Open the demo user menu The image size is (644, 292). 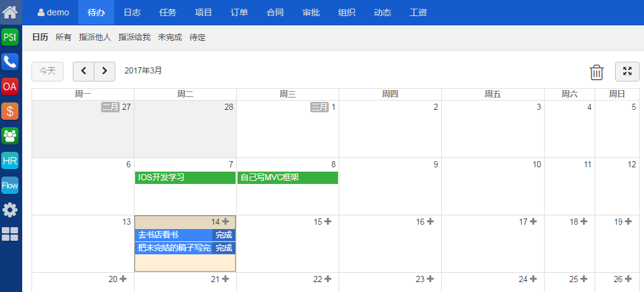click(54, 12)
